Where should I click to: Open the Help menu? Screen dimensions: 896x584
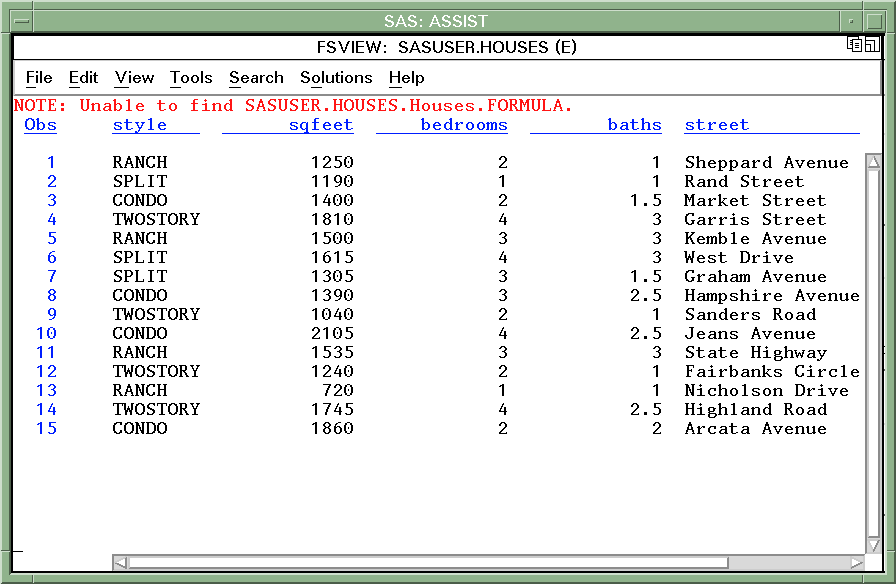point(406,77)
